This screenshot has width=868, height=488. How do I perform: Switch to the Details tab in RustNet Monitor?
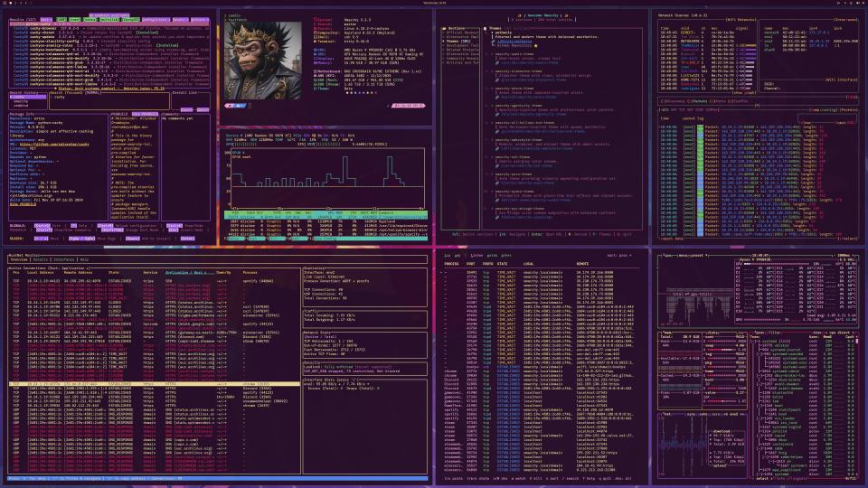click(x=41, y=259)
